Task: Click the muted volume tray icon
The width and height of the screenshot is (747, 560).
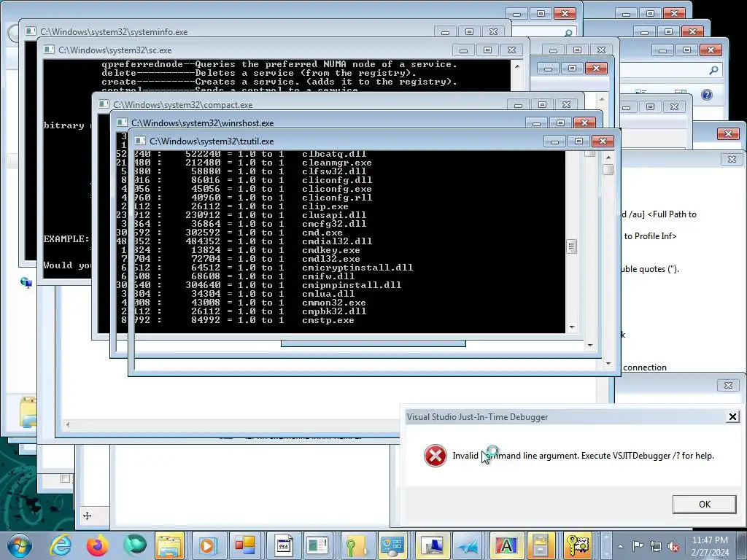Action: [x=673, y=546]
